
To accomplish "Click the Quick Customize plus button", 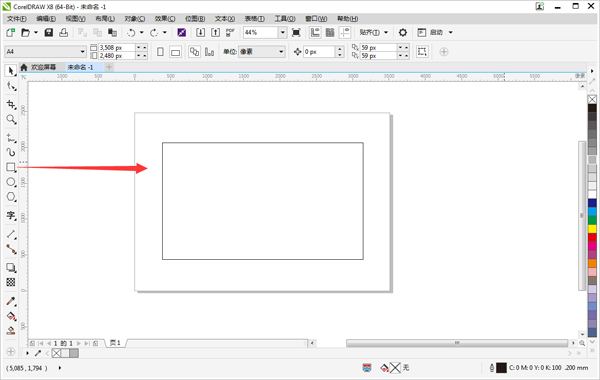I will pyautogui.click(x=11, y=352).
